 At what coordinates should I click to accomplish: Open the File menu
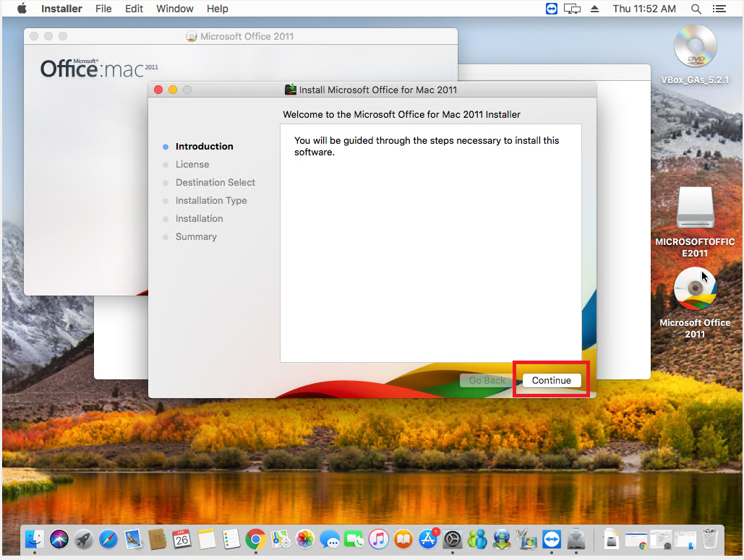coord(103,9)
